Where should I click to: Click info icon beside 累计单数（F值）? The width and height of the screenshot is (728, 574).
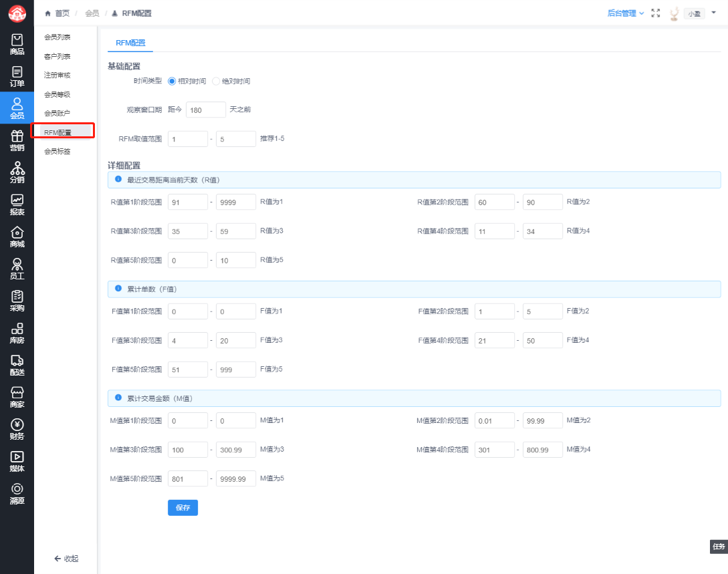click(118, 289)
